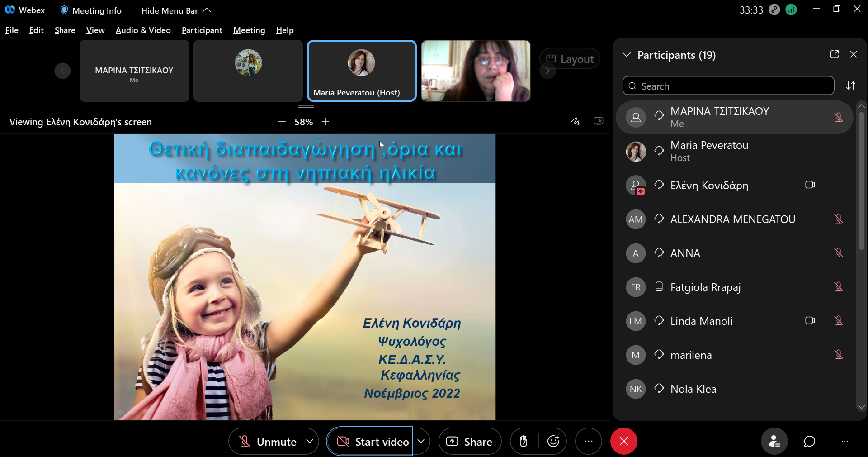Viewport: 868px width, 457px height.
Task: Toggle Hide Menu Bar
Action: pos(176,10)
